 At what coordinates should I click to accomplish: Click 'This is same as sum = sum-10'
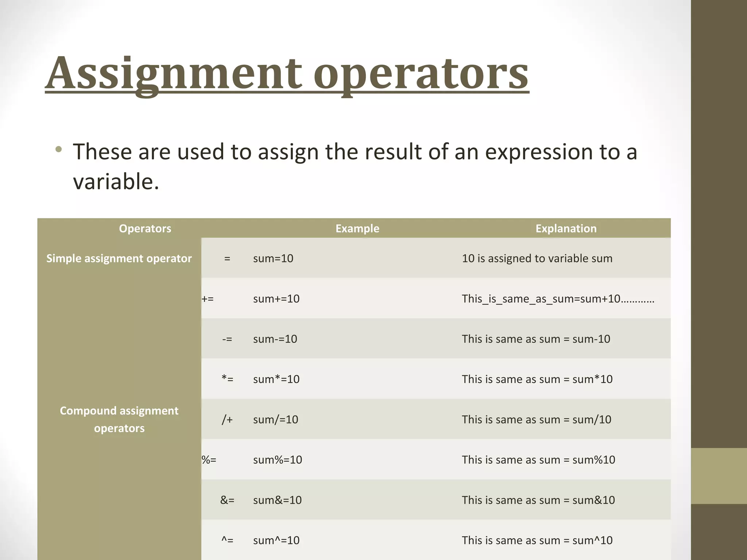click(x=536, y=339)
